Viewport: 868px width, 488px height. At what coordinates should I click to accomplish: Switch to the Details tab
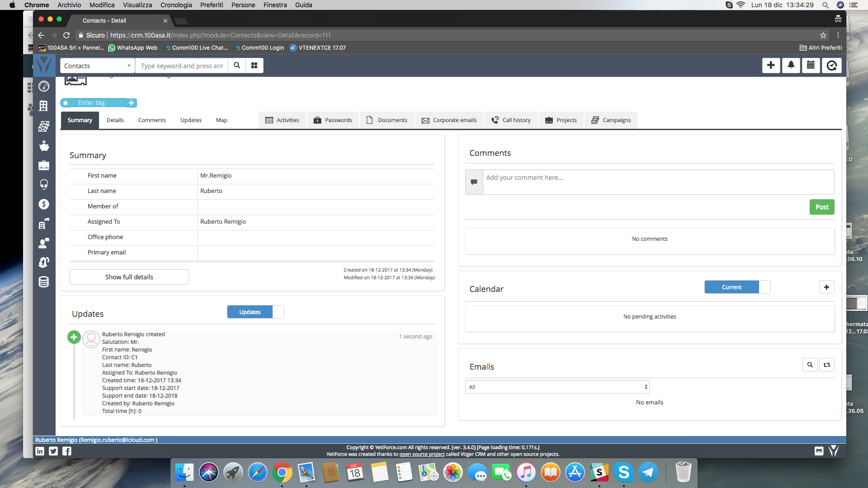click(115, 120)
